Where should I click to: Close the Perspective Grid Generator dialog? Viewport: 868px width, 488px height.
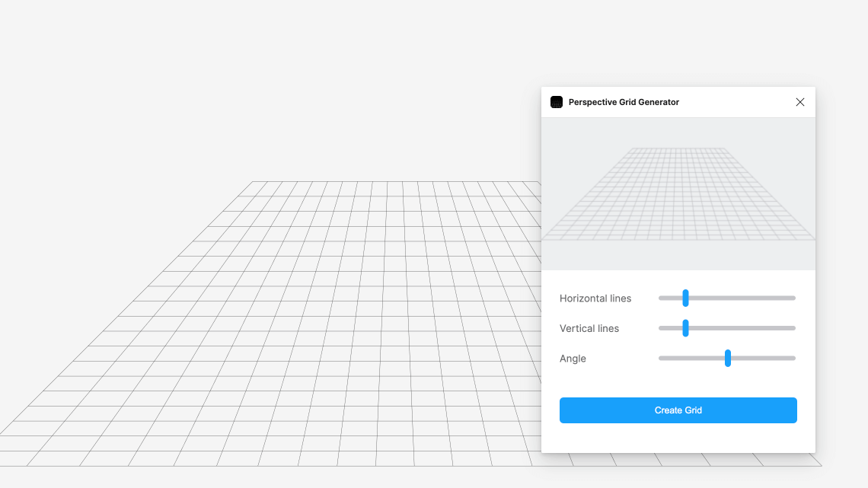point(799,102)
